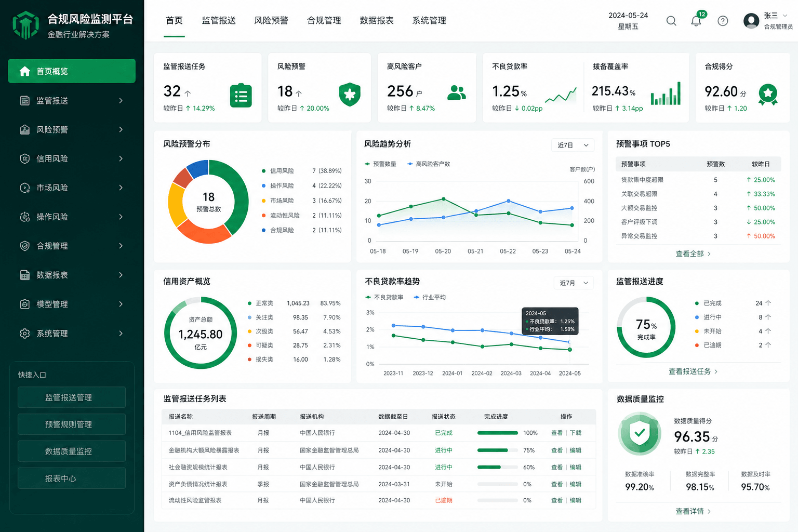Click 编辑 for 流动性风险监管报表
Viewport: 798px width, 532px height.
[x=576, y=500]
